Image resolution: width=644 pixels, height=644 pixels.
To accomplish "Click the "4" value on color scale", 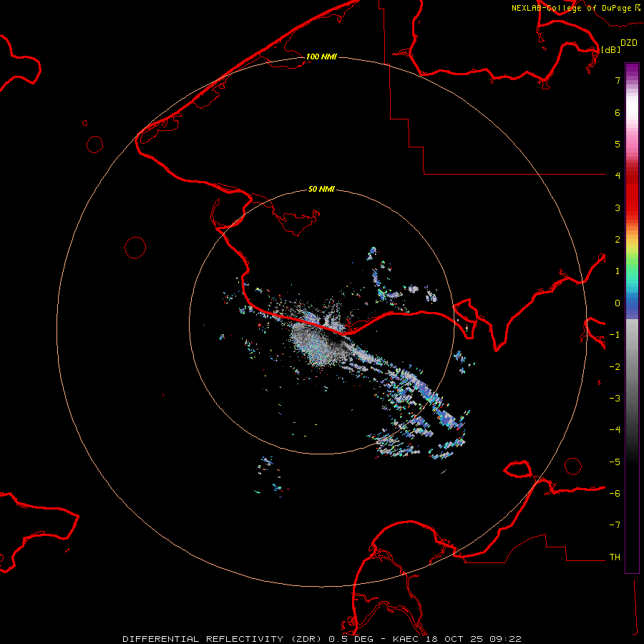I will tap(618, 176).
